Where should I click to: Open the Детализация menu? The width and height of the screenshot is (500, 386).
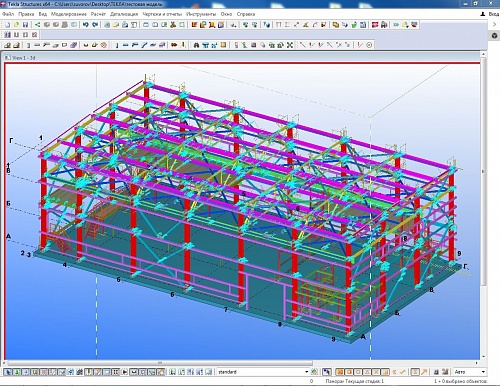point(124,14)
